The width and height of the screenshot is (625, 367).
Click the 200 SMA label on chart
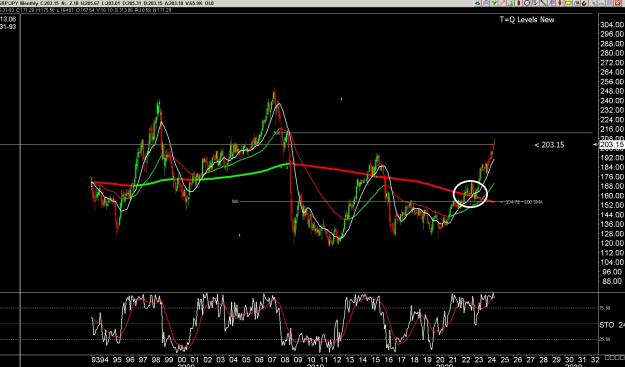(525, 202)
